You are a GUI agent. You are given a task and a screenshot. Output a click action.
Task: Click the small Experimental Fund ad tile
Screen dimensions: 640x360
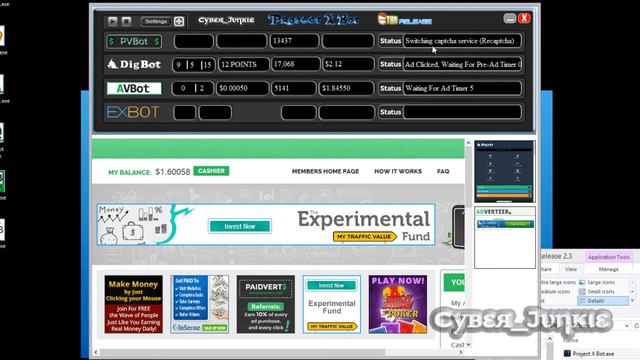click(x=332, y=304)
